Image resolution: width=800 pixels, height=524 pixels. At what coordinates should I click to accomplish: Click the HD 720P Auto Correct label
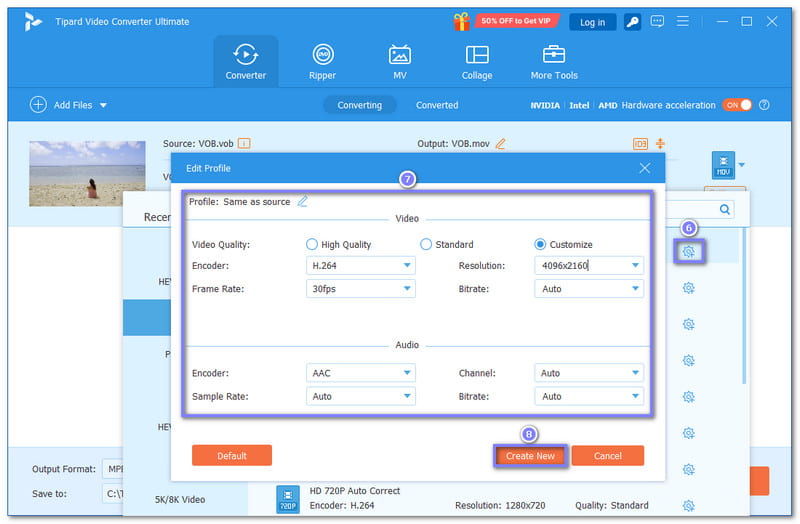[x=355, y=491]
